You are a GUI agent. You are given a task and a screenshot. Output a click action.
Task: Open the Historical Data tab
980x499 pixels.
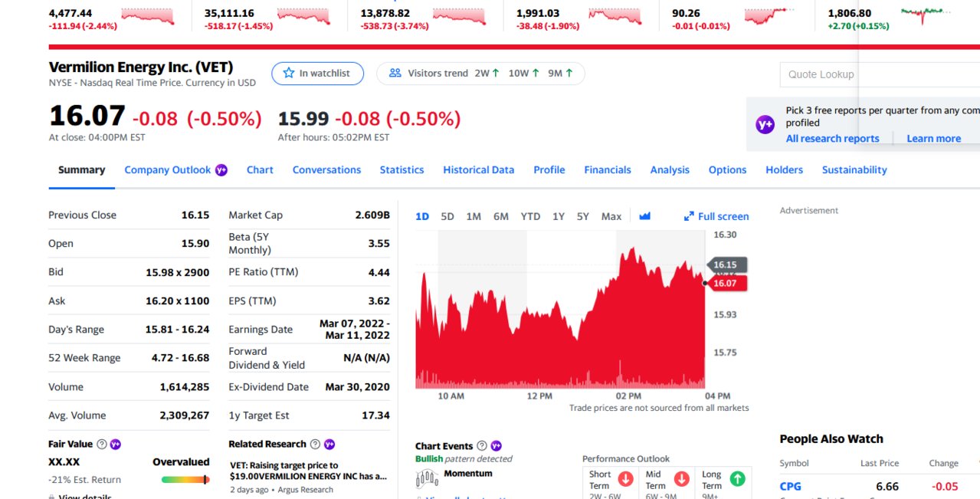478,170
